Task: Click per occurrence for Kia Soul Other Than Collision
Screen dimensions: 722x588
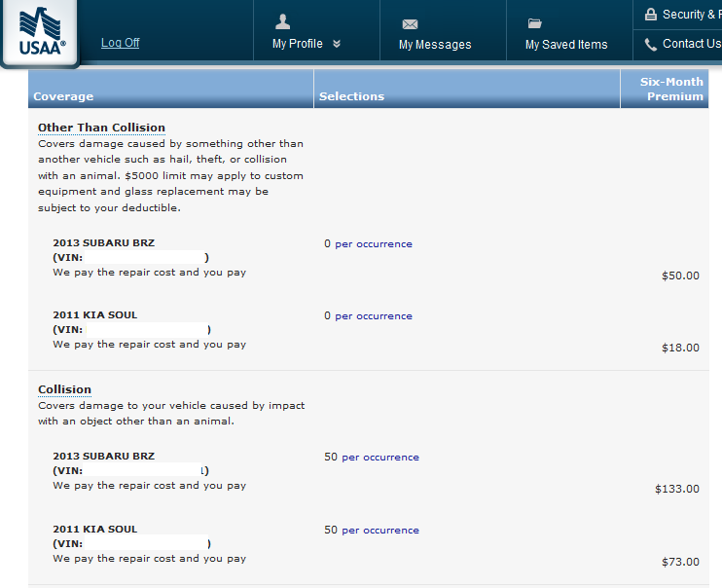Action: (x=374, y=316)
